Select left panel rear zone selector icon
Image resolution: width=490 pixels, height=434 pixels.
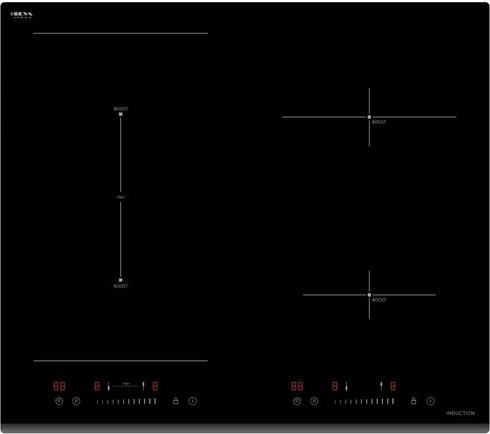pyautogui.click(x=143, y=386)
